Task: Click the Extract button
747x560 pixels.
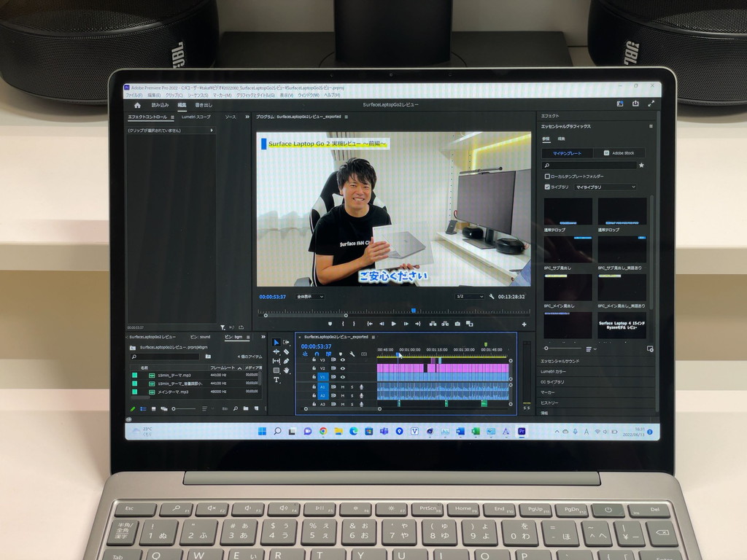Action: 445,324
